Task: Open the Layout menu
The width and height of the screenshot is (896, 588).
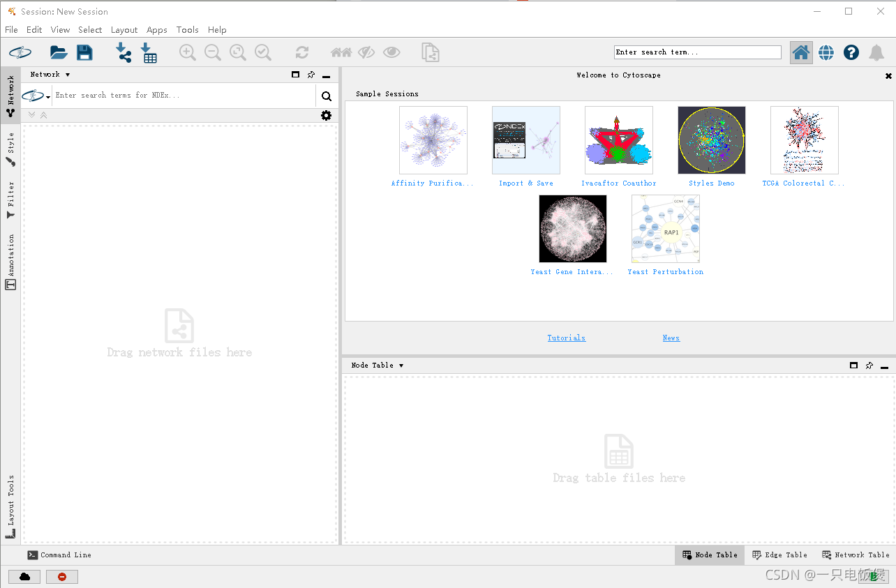Action: (124, 30)
